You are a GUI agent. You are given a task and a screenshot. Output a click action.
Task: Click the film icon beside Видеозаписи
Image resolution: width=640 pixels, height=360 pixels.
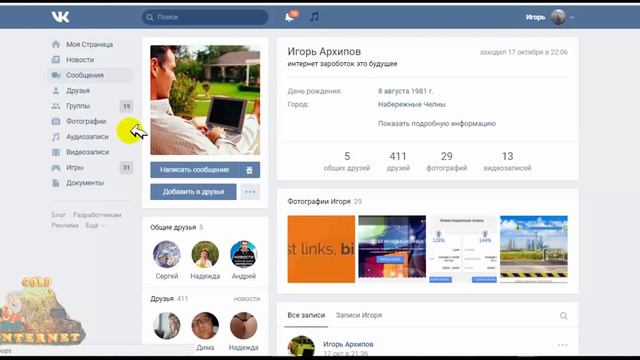tap(56, 152)
